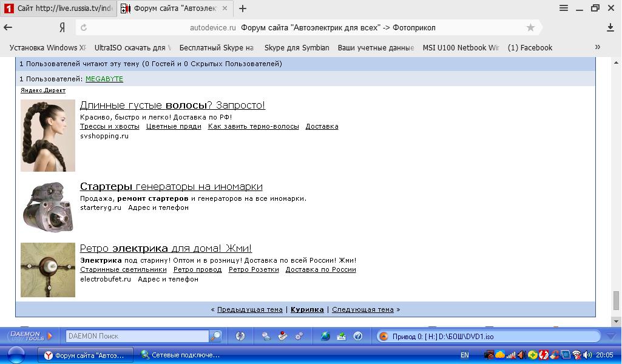This screenshot has width=622, height=364.
Task: Open the MEGABYTE user profile link
Action: 104,79
